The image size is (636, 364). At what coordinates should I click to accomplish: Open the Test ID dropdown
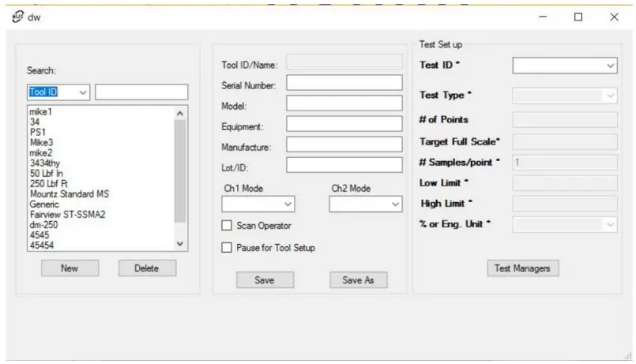point(565,66)
